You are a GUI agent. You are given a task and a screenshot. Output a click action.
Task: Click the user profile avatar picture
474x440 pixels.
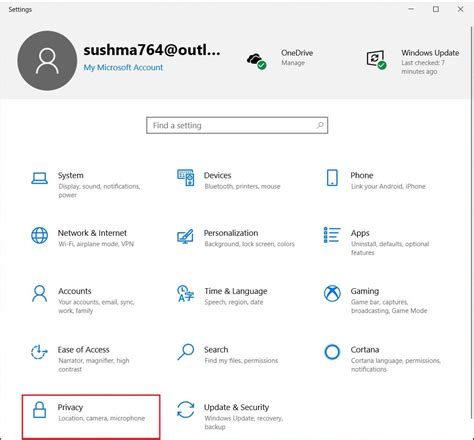coord(47,61)
